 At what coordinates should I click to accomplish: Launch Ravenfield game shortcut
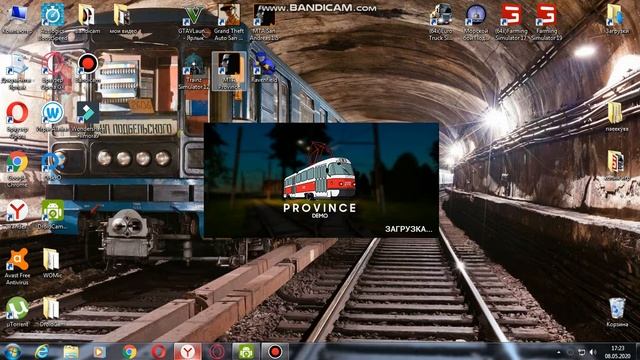point(264,69)
